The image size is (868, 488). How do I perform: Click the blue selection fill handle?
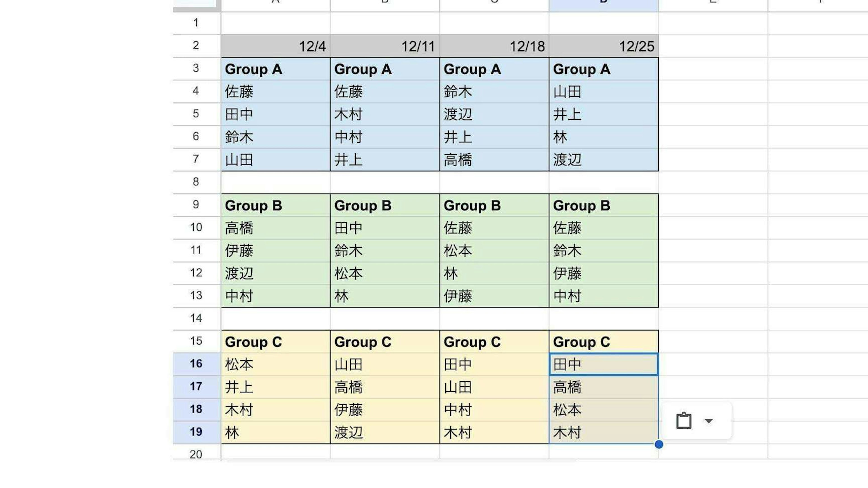coord(659,444)
